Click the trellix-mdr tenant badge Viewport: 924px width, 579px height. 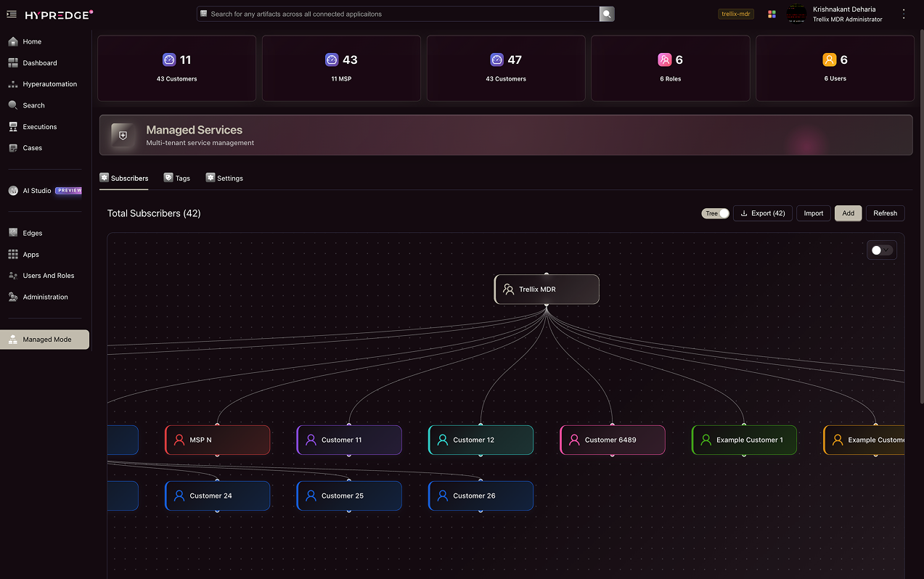(x=735, y=13)
